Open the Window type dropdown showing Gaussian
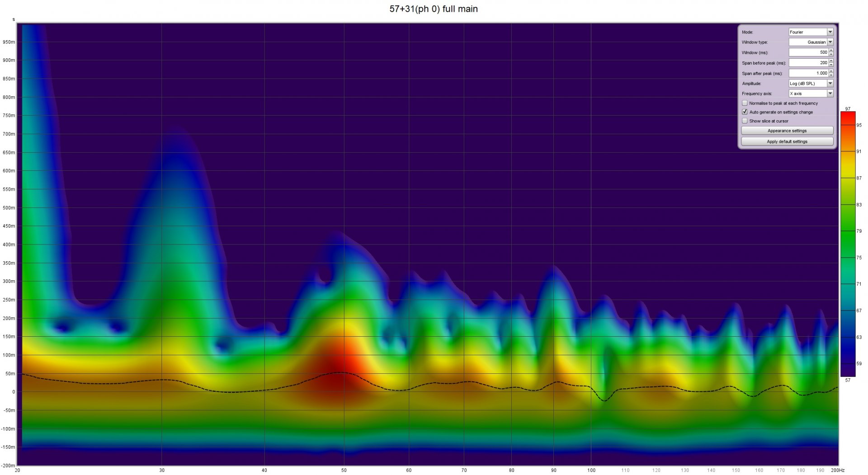Screen dimensions: 868x475 pos(811,42)
